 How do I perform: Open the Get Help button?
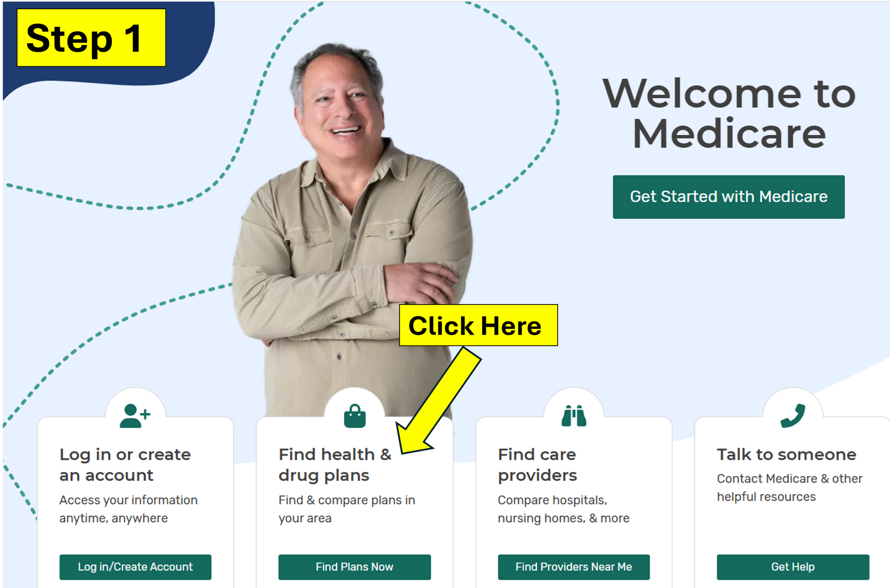coord(793,567)
